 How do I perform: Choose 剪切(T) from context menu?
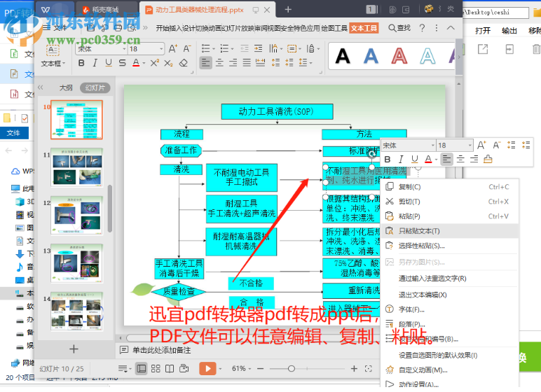[450, 202]
